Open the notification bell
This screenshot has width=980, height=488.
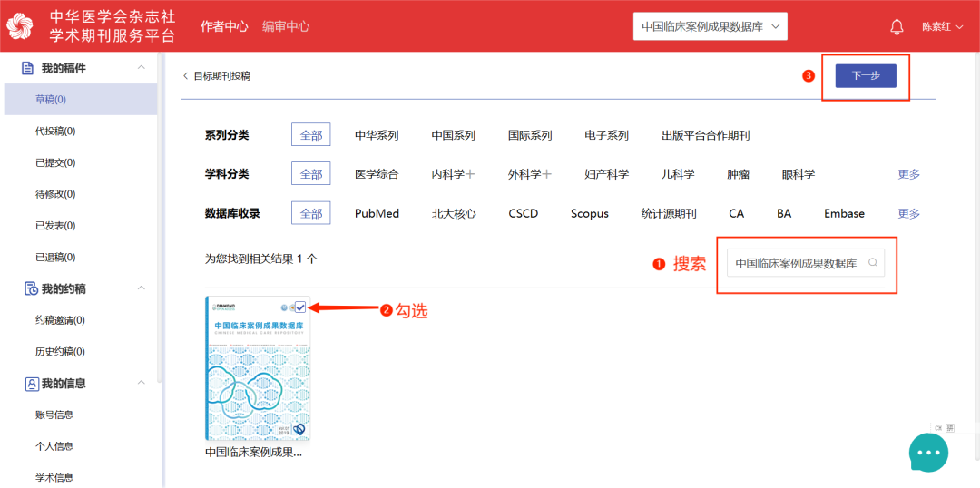(x=897, y=27)
